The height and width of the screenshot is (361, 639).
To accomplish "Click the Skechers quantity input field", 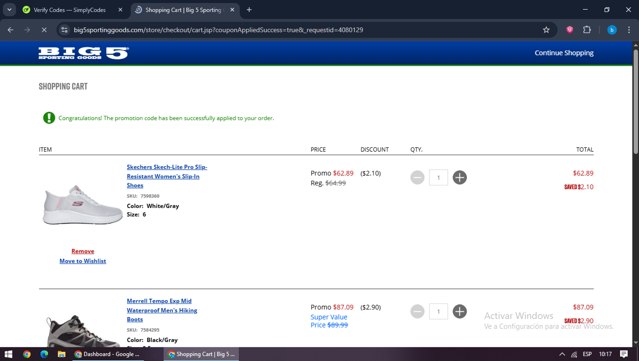I will (438, 178).
